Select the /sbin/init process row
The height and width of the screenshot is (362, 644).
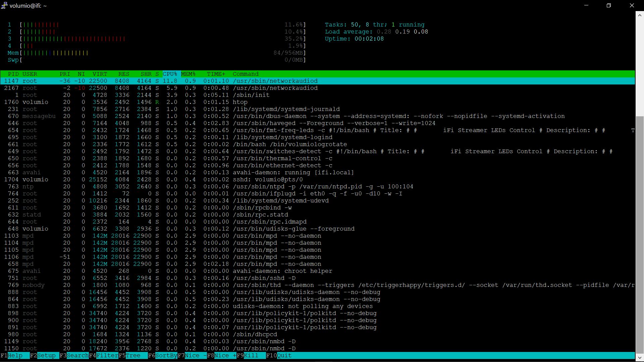[x=251, y=95]
